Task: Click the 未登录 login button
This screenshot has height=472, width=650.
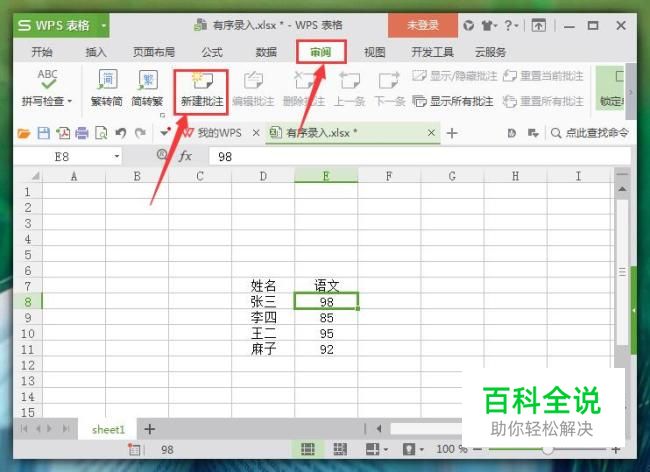Action: 423,25
